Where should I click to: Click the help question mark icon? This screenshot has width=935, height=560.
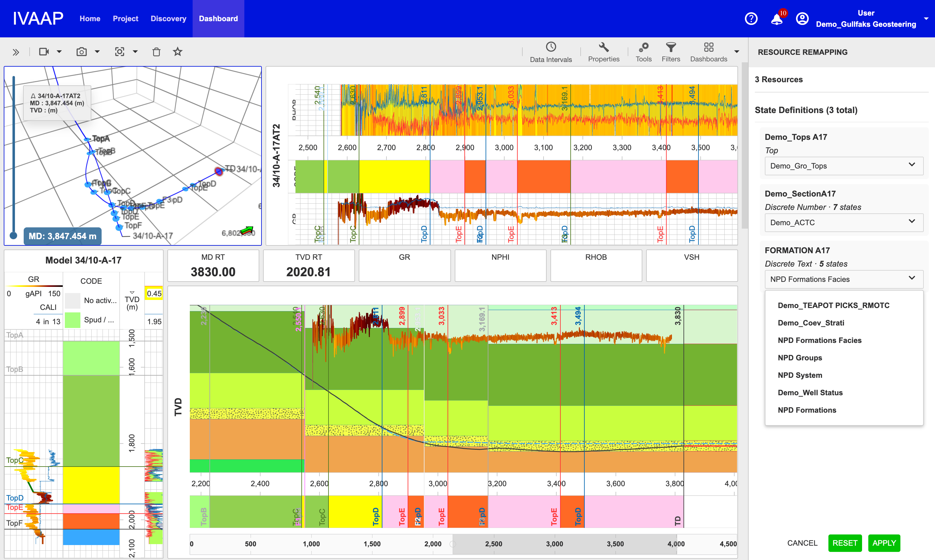(x=751, y=18)
